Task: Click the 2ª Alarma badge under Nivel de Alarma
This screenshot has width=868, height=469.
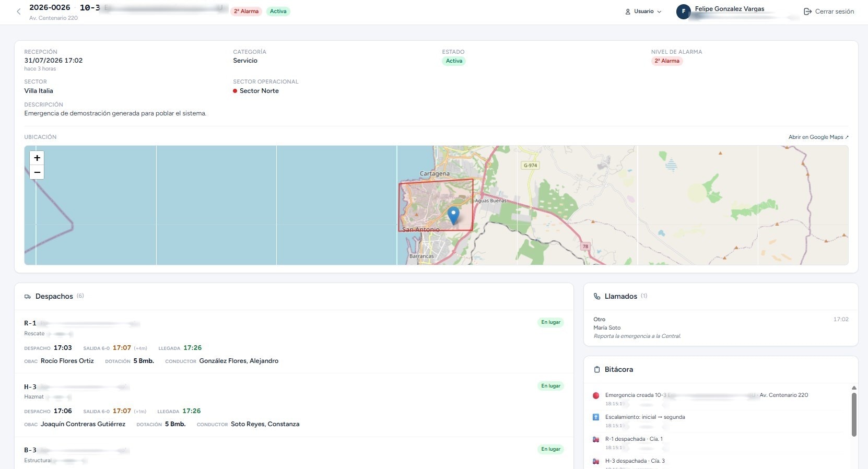Action: pyautogui.click(x=667, y=61)
